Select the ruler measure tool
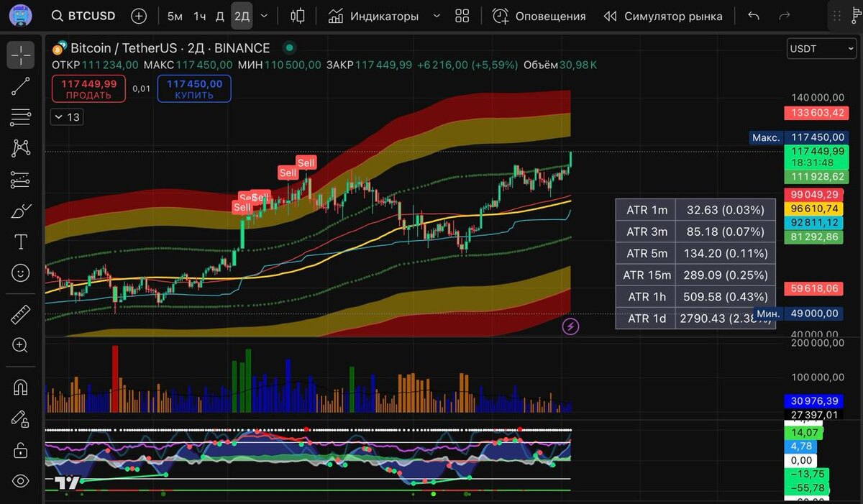Screen dimensions: 863x504 tap(21, 314)
